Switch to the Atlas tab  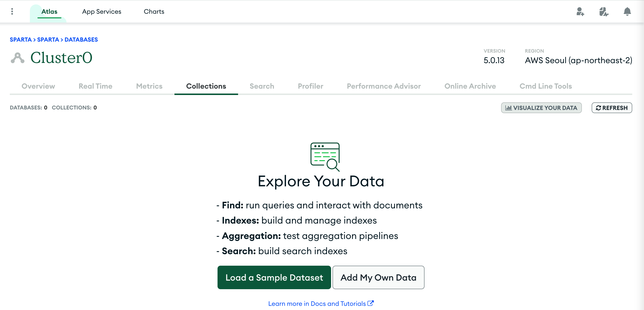[49, 12]
